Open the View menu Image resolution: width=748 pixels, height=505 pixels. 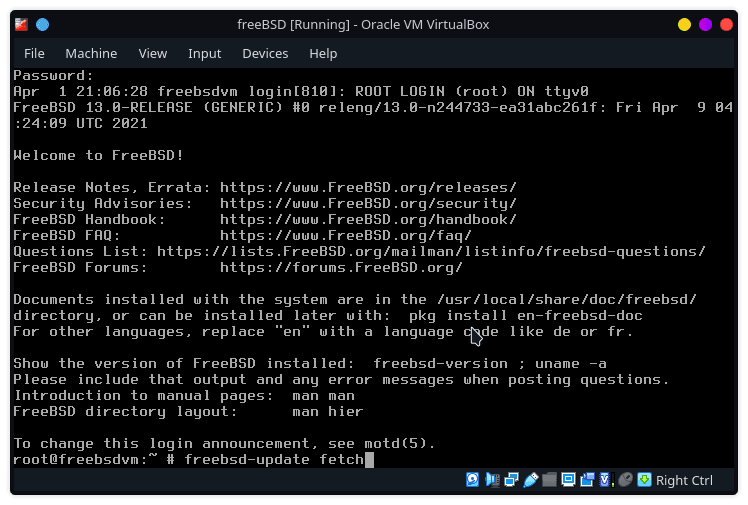tap(153, 53)
